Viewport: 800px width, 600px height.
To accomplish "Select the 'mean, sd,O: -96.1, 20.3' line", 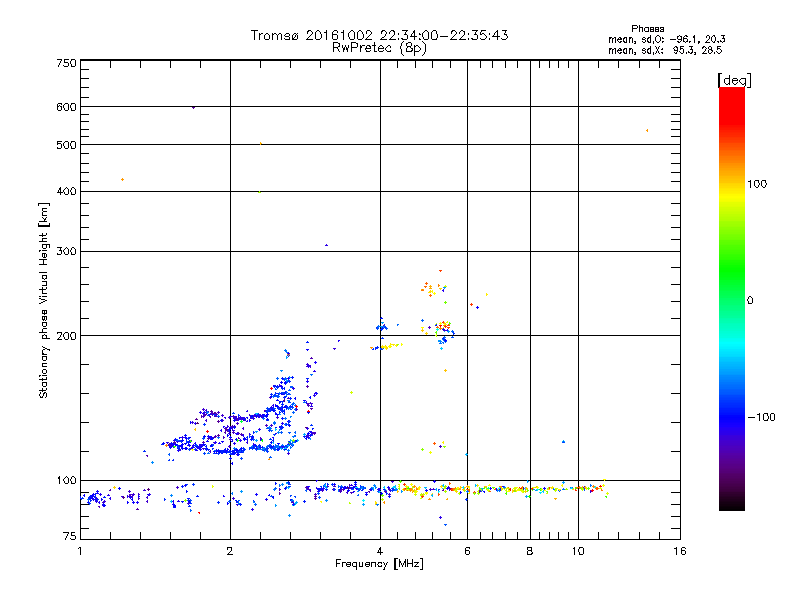I will (x=667, y=39).
